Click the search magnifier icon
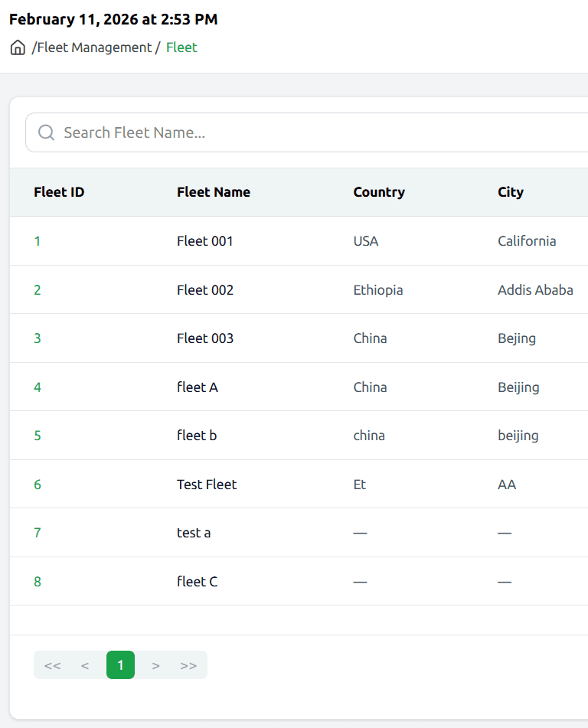 46,132
